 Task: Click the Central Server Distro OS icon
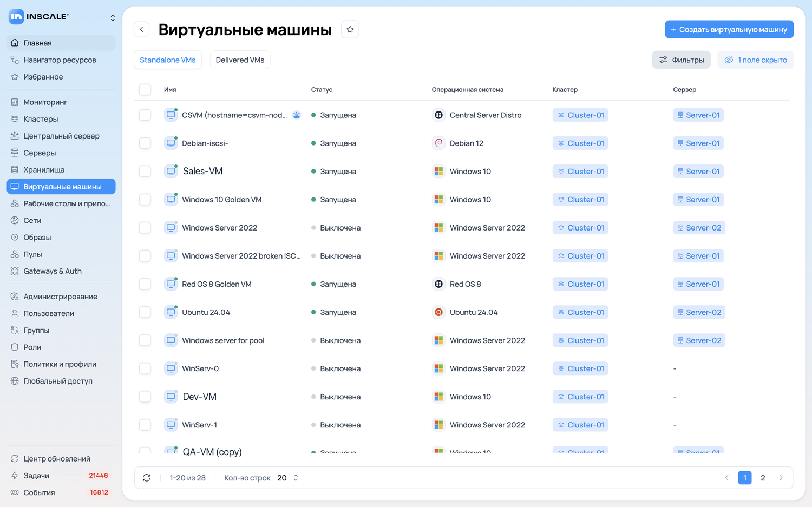click(438, 115)
